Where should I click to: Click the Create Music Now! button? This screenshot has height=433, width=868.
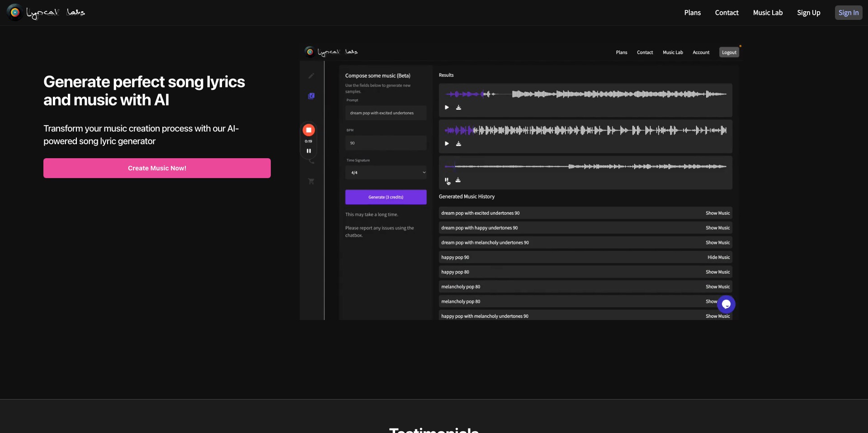click(157, 168)
